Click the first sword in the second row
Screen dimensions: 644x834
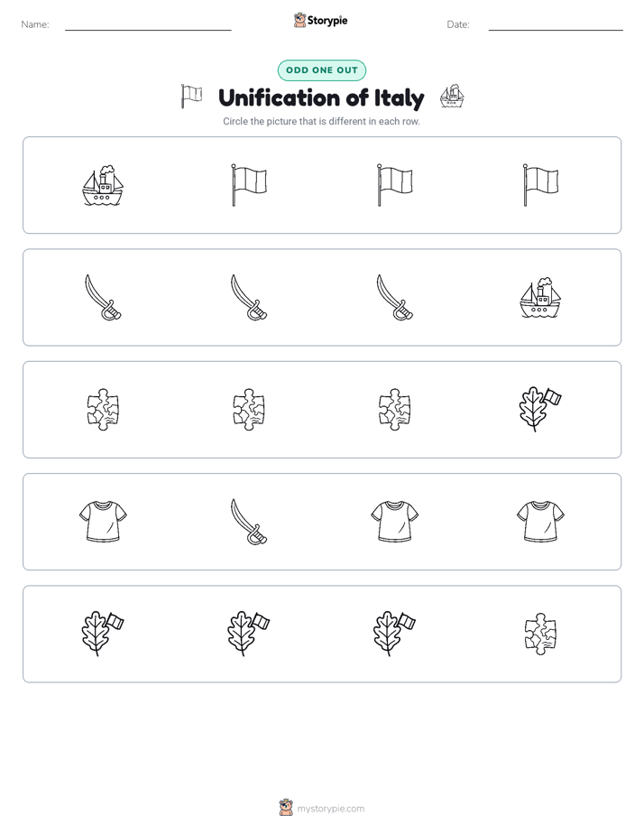103,297
